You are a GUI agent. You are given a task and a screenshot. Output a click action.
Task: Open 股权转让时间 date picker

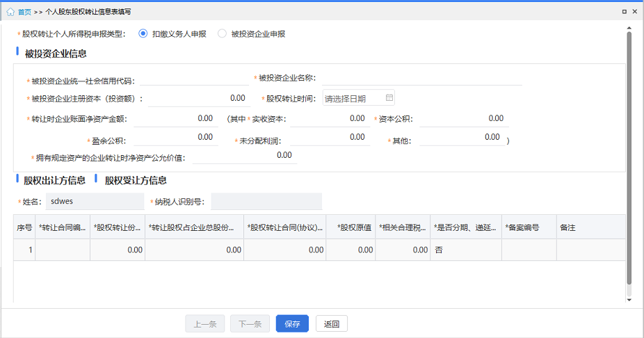(359, 98)
